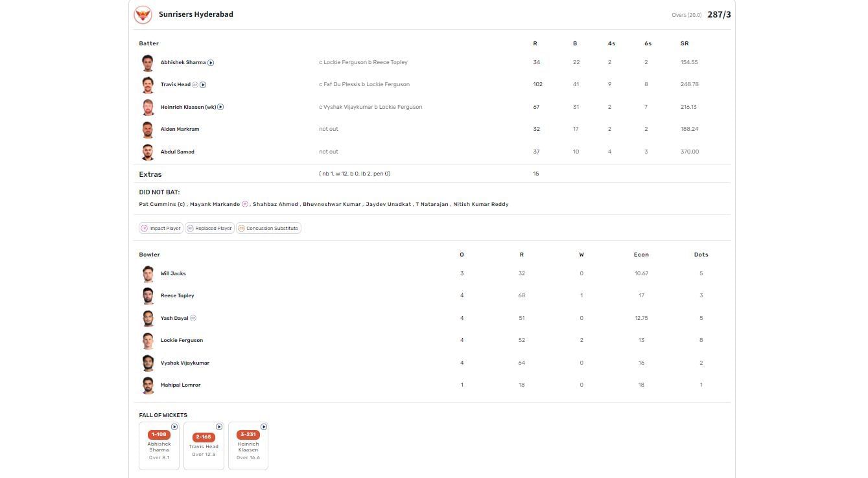Play video next to Travis Head's name

(x=203, y=85)
